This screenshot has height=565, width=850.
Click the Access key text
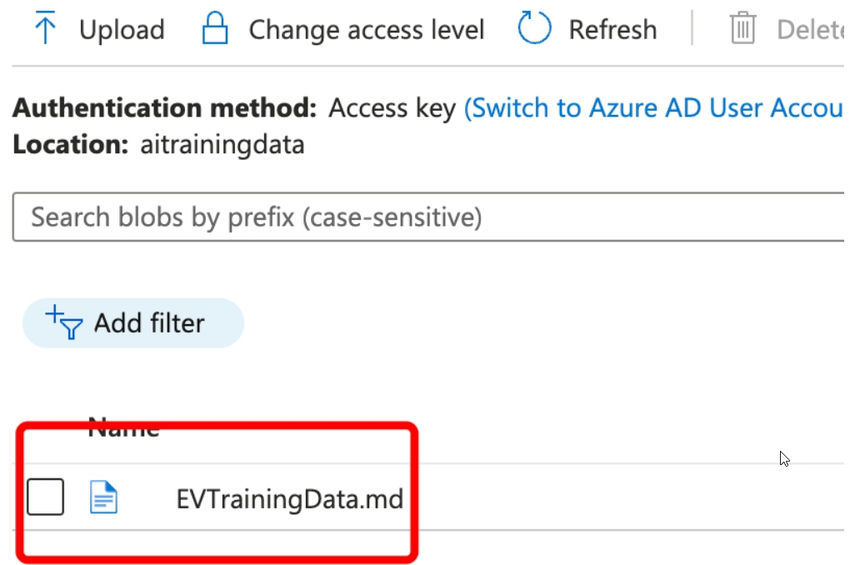pos(392,108)
